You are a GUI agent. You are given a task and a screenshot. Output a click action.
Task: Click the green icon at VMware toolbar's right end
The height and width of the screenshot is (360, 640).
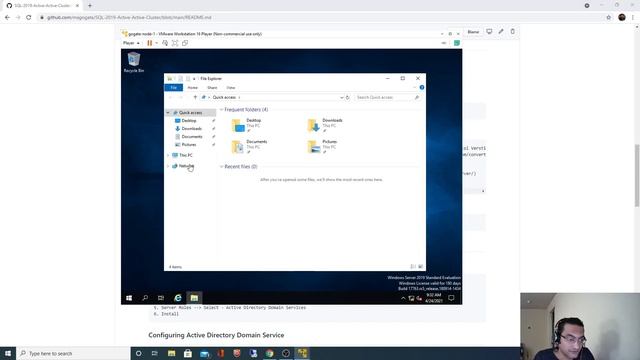point(457,43)
